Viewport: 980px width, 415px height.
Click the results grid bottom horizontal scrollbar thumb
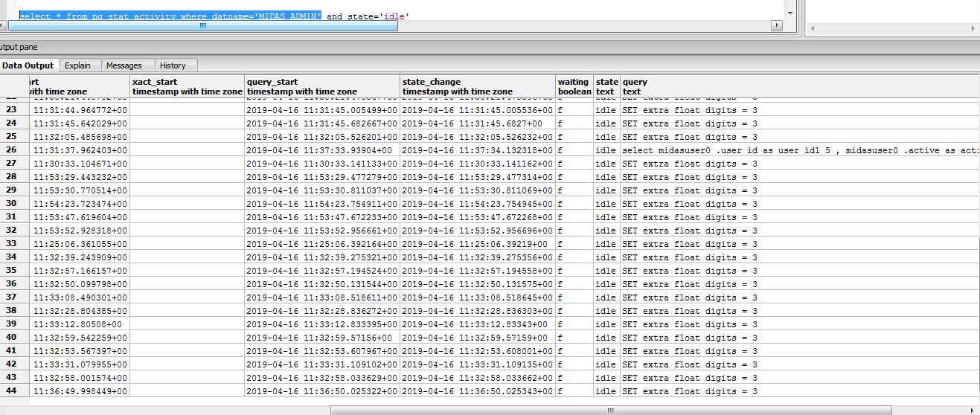[609, 410]
